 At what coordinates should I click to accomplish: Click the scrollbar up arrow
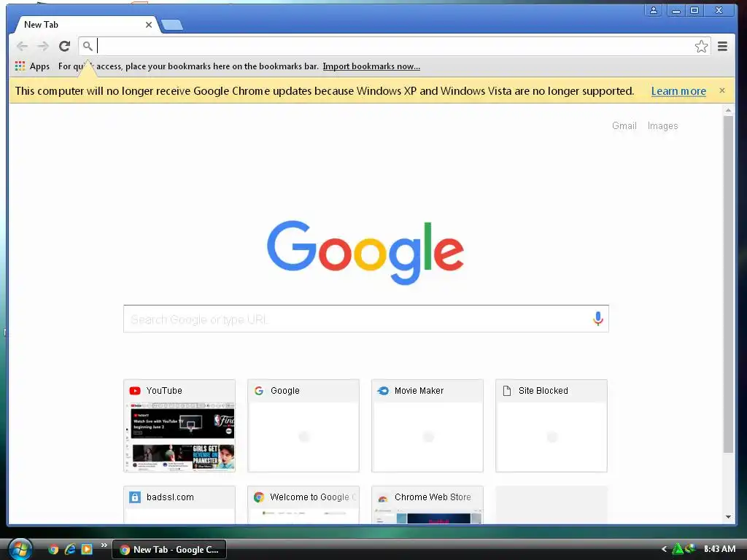point(728,111)
